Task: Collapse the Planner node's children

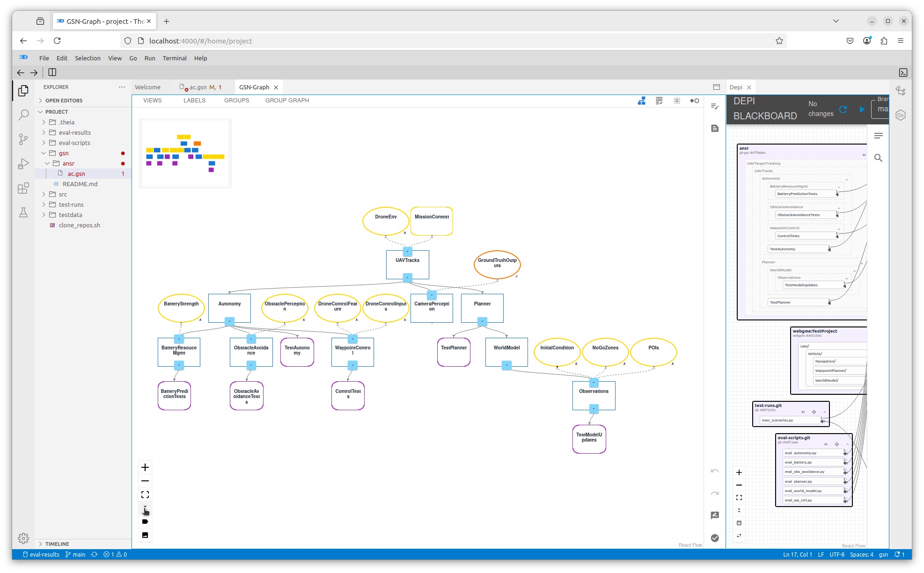Action: [482, 321]
